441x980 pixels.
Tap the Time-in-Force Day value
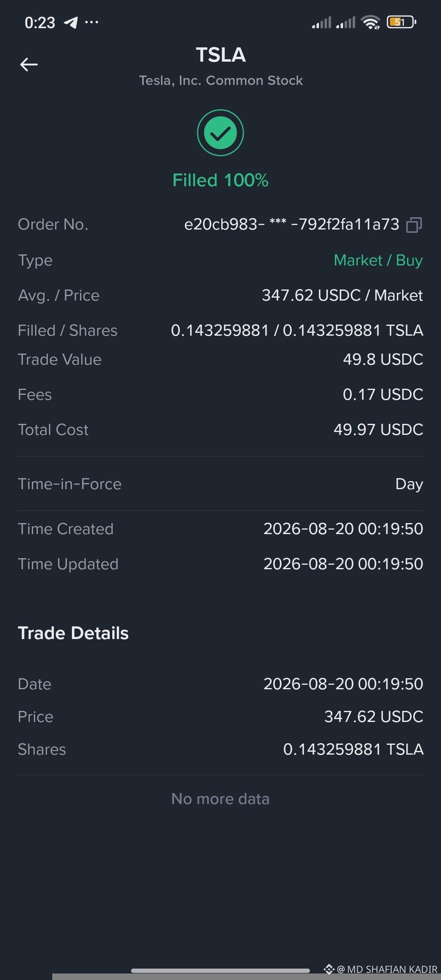(x=409, y=484)
